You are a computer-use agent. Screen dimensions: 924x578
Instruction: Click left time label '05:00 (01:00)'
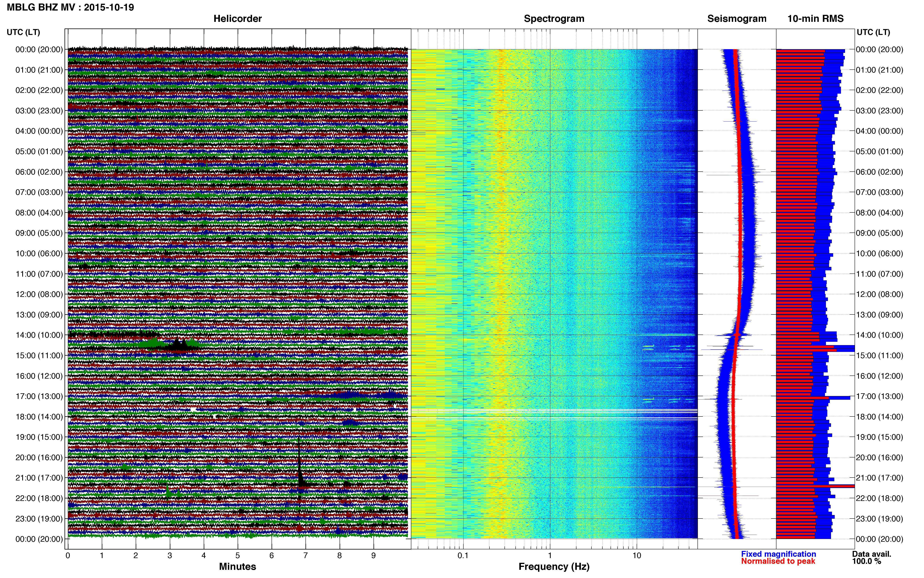coord(39,151)
